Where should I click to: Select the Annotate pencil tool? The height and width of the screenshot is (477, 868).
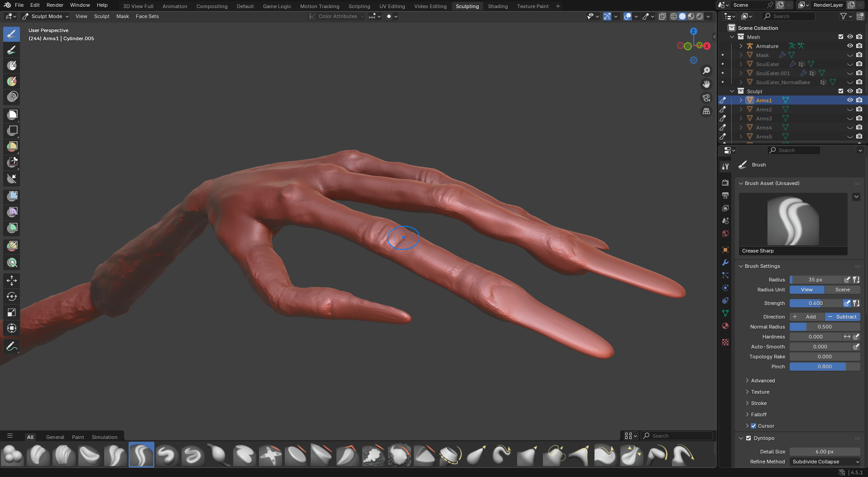pos(12,347)
